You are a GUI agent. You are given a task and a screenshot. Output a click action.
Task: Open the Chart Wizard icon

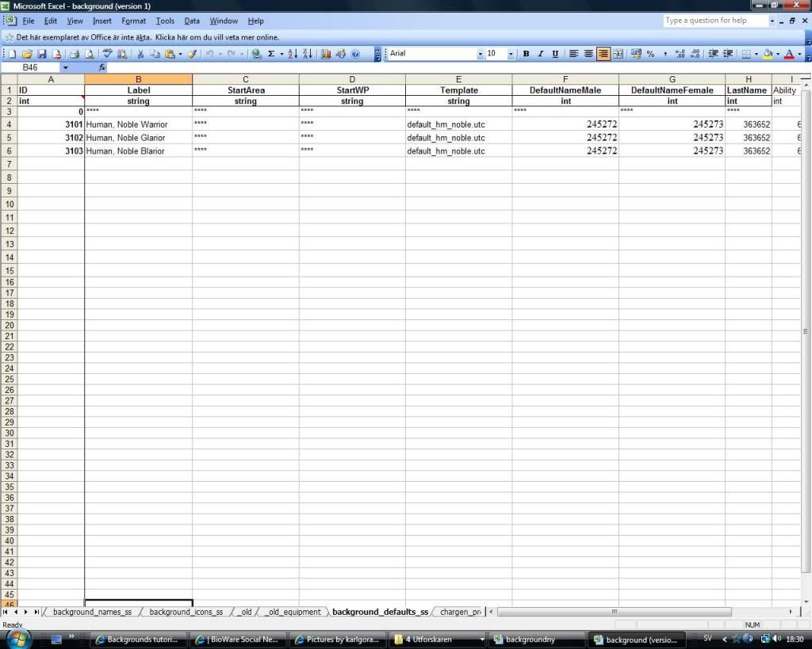(326, 54)
